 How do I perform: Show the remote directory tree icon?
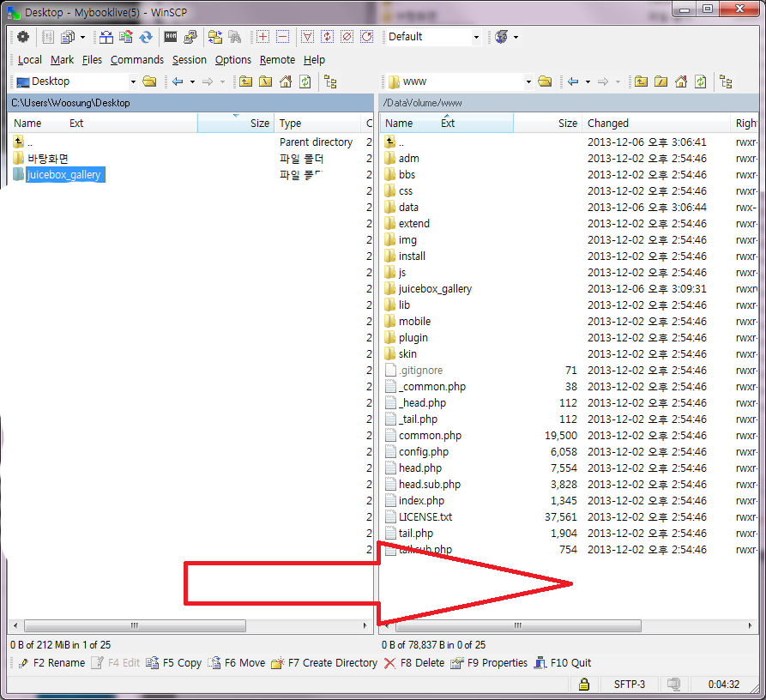click(727, 81)
